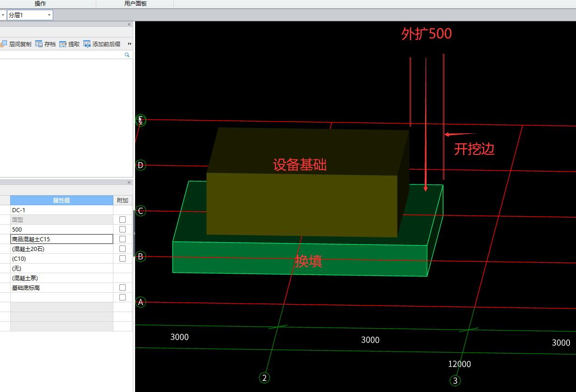
Task: Click the 层间复制 copy icon
Action: click(4, 44)
